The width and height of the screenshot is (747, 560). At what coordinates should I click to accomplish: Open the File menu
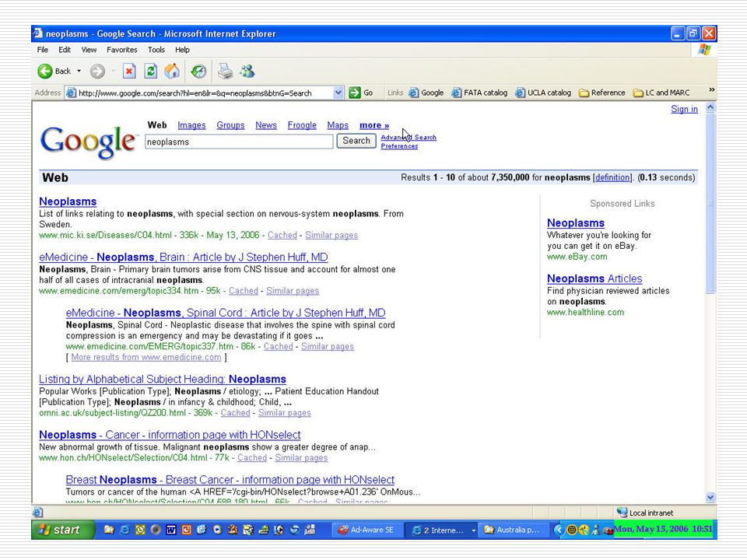(42, 50)
